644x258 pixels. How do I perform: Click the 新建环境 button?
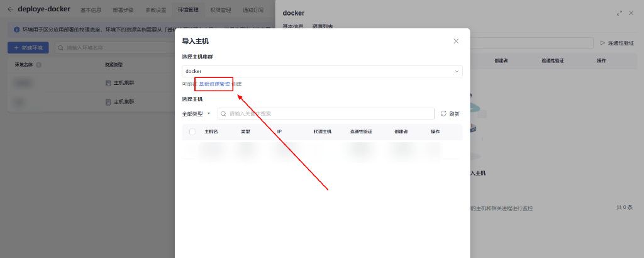tap(28, 48)
